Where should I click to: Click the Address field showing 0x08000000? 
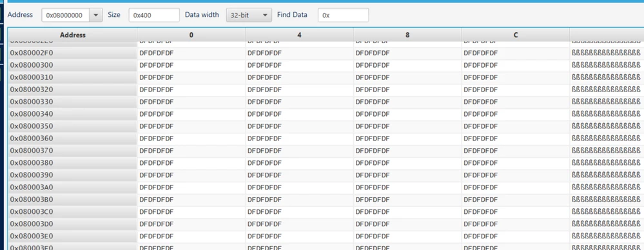click(66, 15)
